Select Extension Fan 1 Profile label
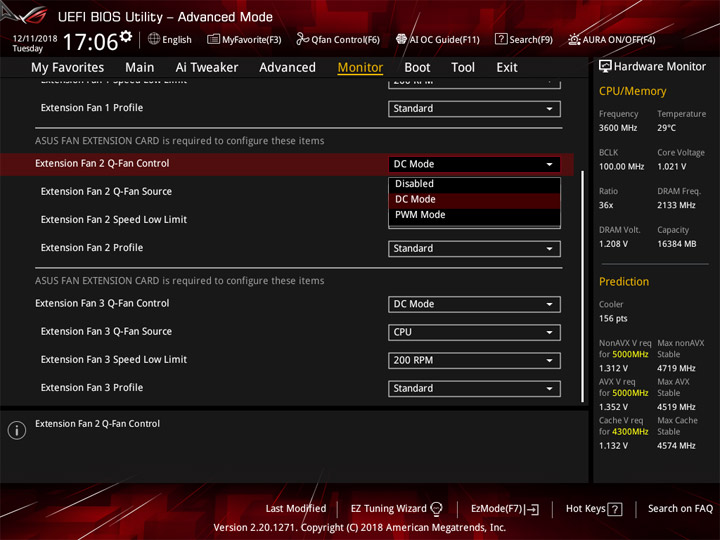 click(x=92, y=107)
